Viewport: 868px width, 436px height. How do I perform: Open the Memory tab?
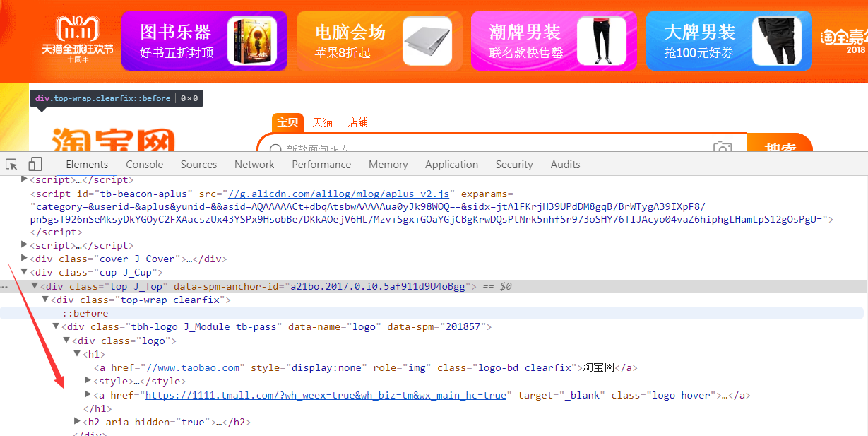(x=388, y=164)
